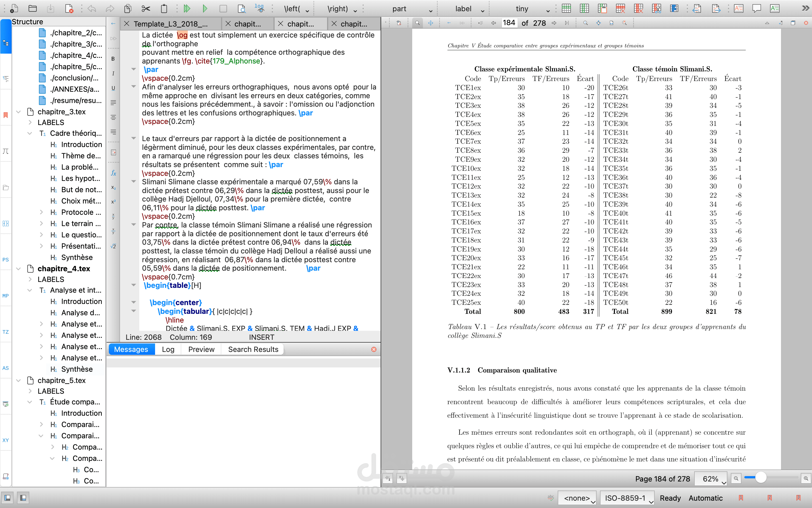Open the <none> language dropdown

click(577, 498)
